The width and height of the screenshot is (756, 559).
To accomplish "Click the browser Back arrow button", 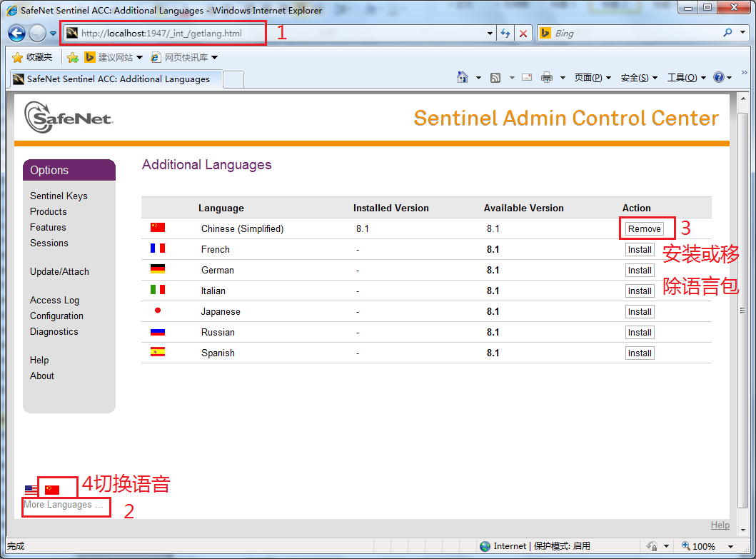I will (x=17, y=33).
